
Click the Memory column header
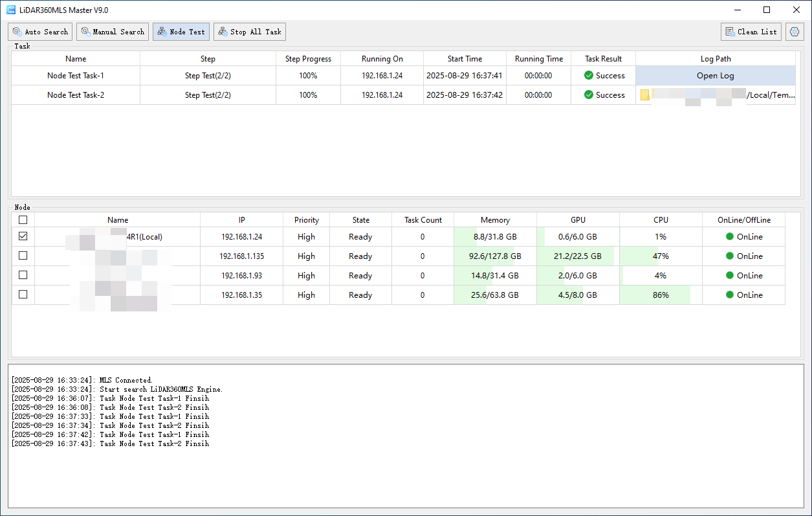495,220
